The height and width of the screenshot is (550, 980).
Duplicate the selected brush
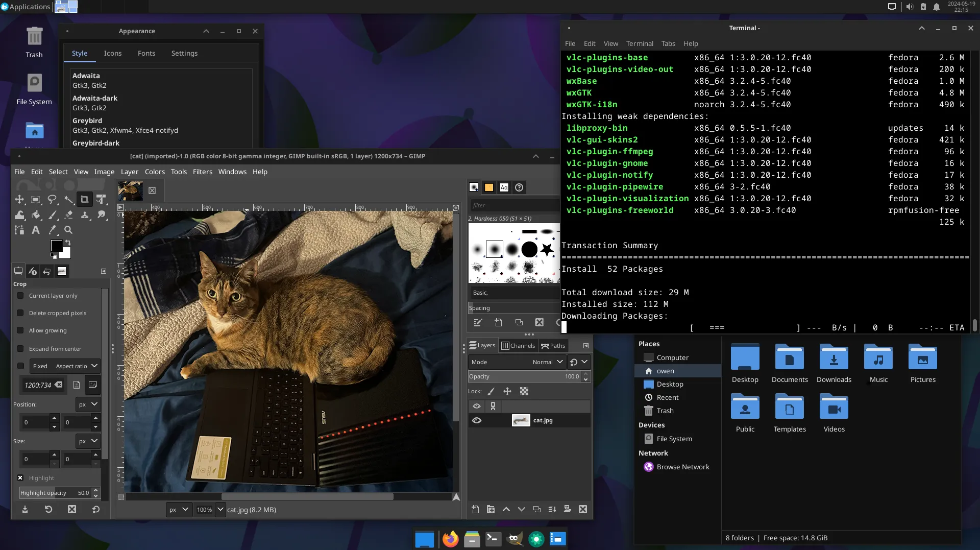519,322
